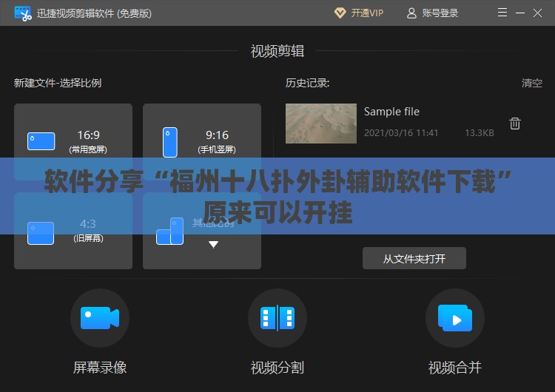This screenshot has height=392, width=555.
Task: Click the 2021/03/16 11:41 timestamp
Action: point(401,132)
